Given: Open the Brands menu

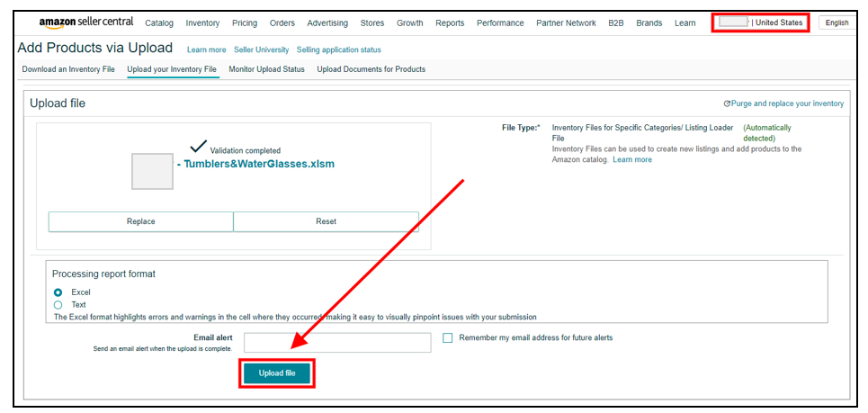Looking at the screenshot, I should point(649,22).
